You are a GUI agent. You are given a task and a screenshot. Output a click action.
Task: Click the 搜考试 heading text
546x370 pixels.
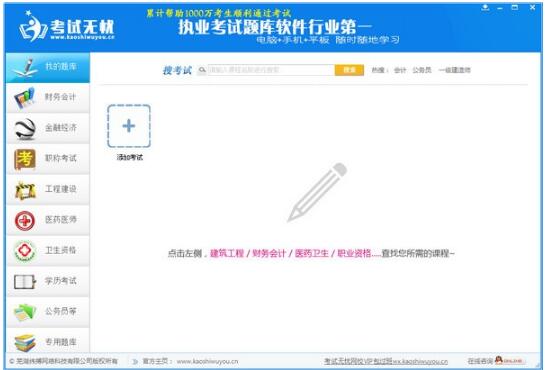[x=177, y=70]
